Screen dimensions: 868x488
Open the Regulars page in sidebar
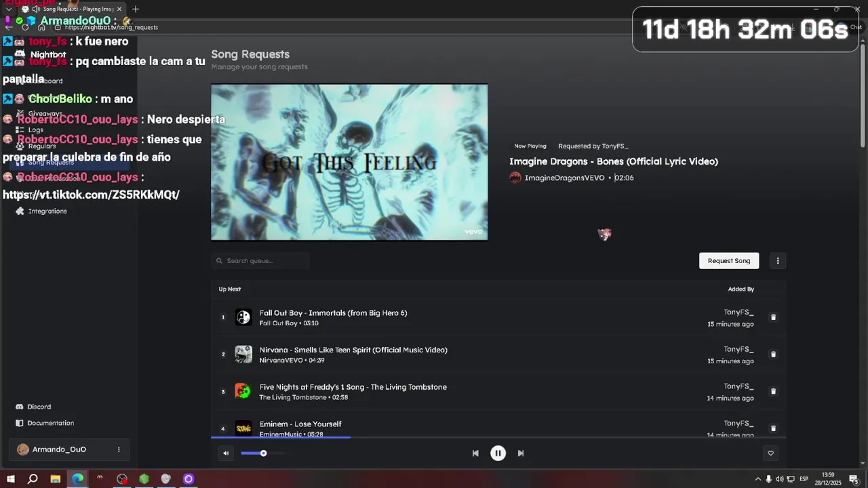click(x=41, y=146)
